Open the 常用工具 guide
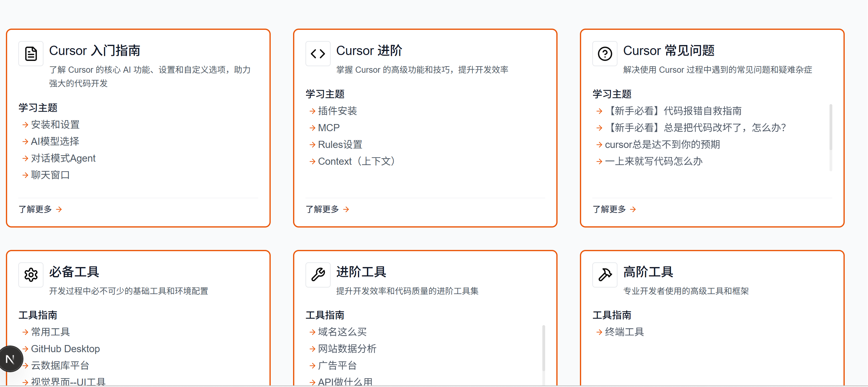868x387 pixels. point(50,332)
